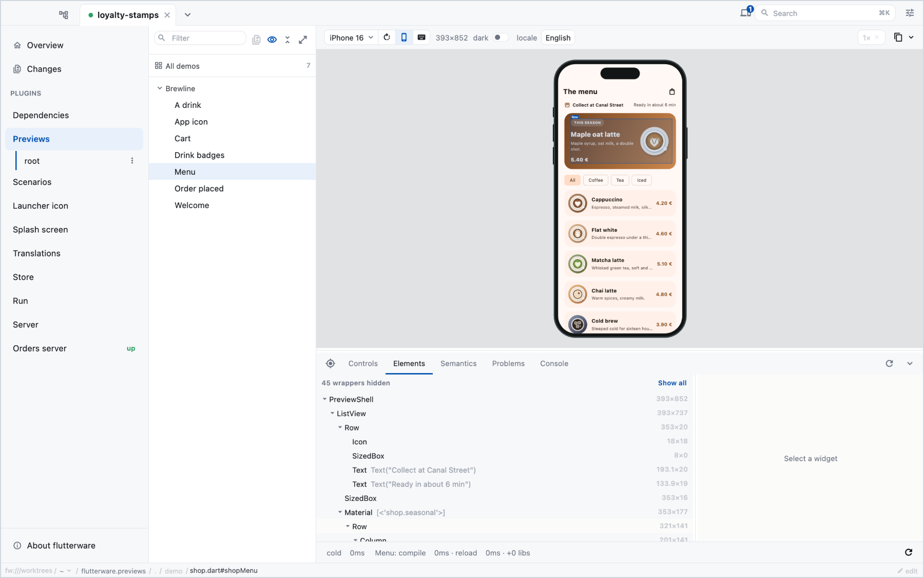Click the top Search field
Viewport: 924px width, 578px height.
pyautogui.click(x=825, y=13)
